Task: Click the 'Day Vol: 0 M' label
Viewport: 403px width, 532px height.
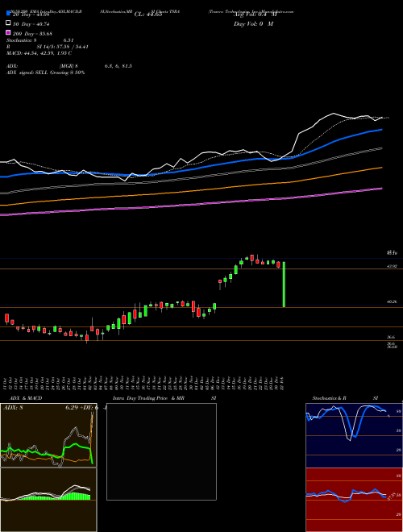Action: [x=254, y=23]
